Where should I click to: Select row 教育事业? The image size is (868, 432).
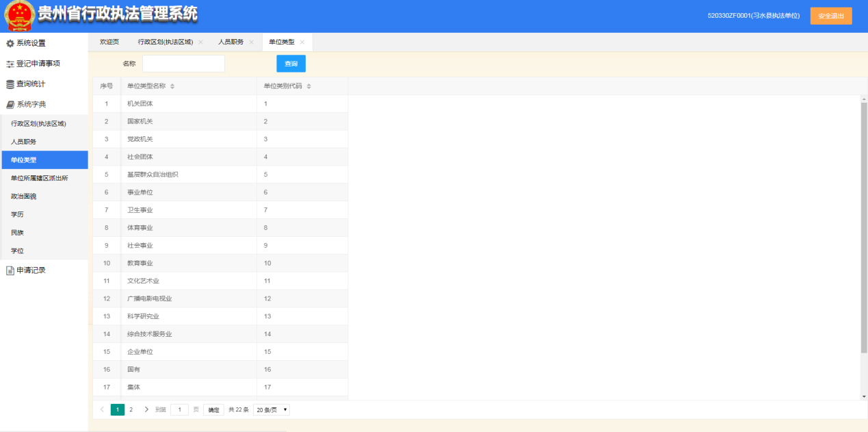220,263
